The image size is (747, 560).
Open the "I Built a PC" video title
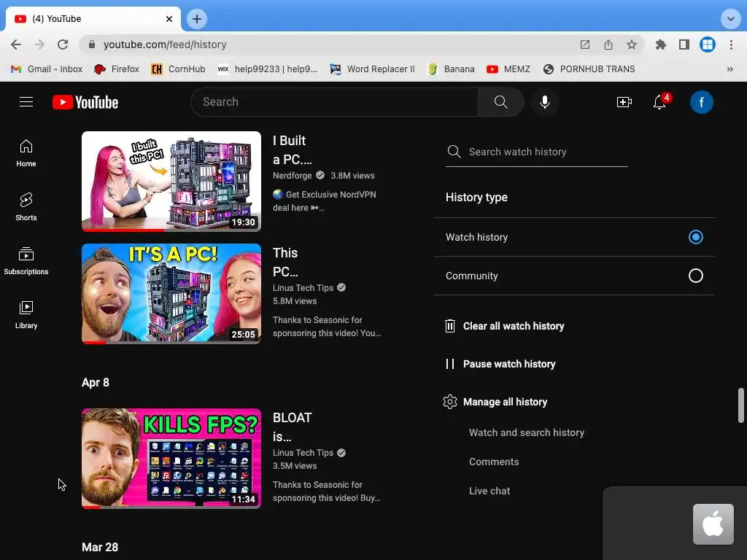point(292,149)
